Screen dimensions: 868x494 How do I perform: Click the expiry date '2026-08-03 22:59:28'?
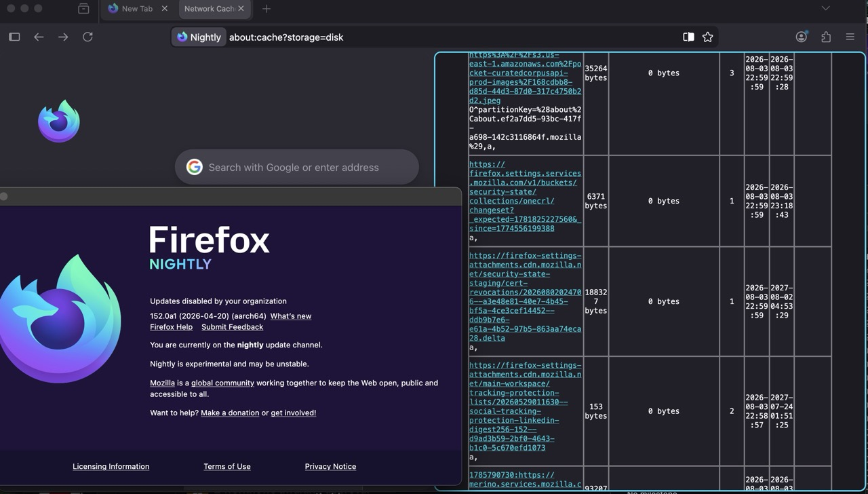[x=781, y=73]
